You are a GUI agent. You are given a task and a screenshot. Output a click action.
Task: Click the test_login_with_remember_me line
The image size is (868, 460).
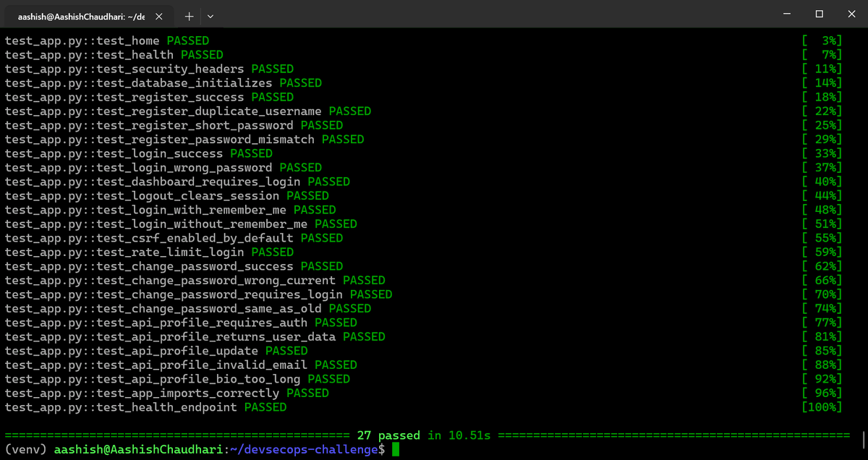(x=171, y=210)
